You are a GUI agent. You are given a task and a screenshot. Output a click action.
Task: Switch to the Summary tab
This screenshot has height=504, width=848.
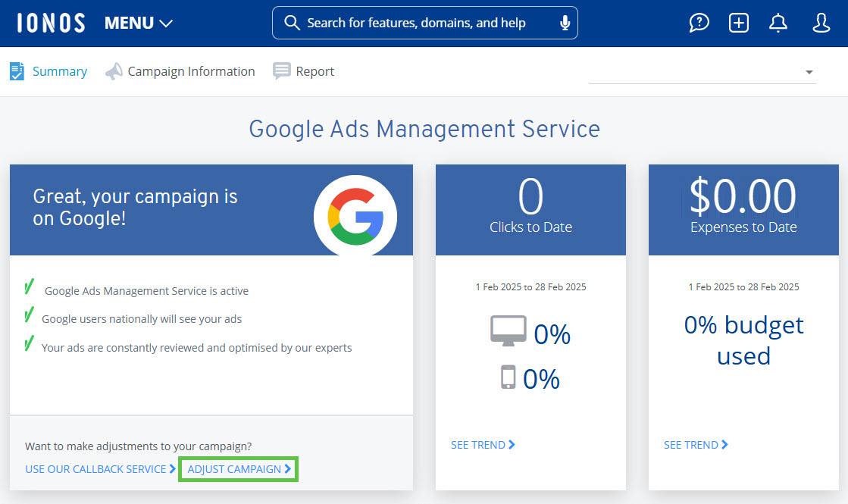pos(60,70)
